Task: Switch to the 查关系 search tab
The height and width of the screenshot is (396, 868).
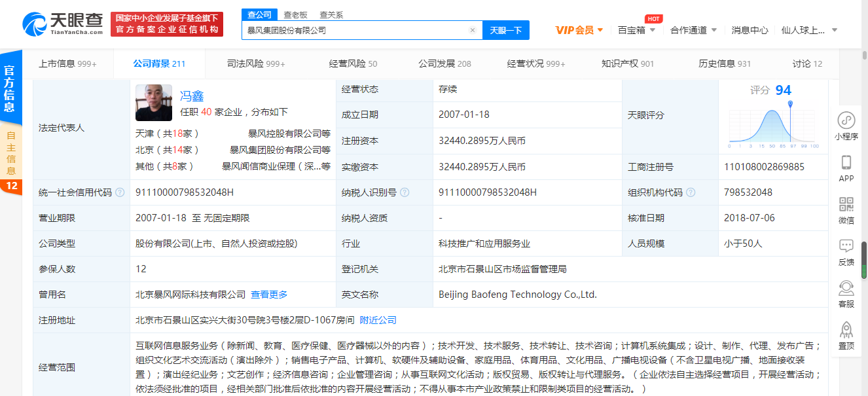Action: 331,14
